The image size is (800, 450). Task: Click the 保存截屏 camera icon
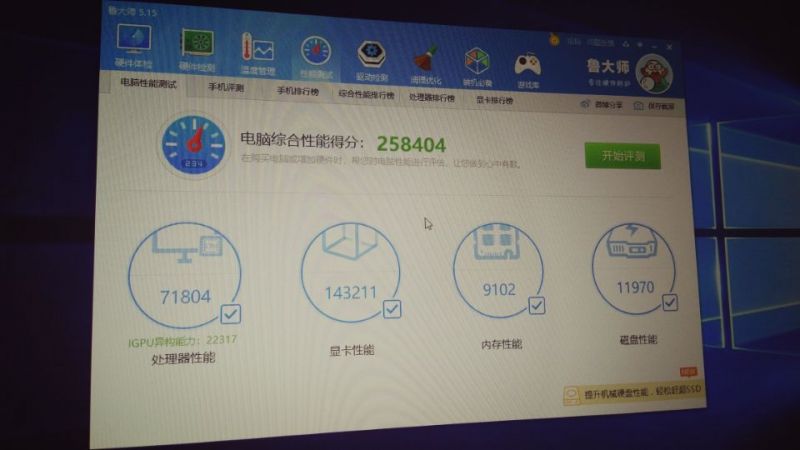pos(638,106)
